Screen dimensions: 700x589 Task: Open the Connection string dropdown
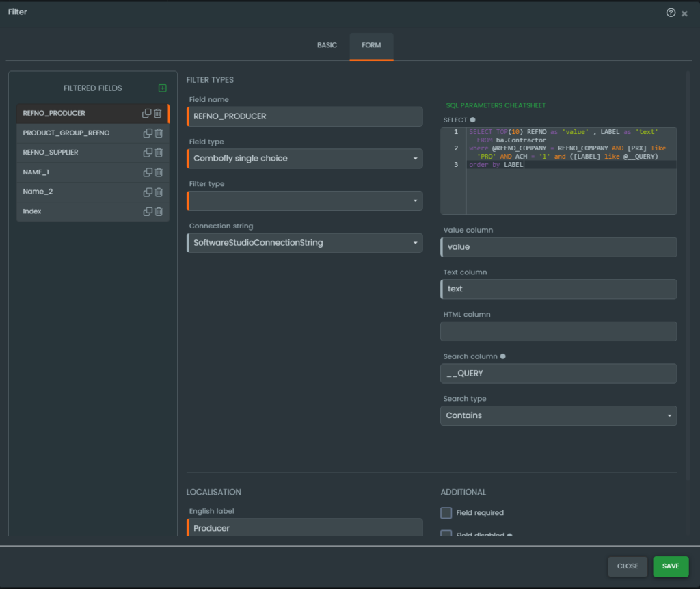coord(305,243)
